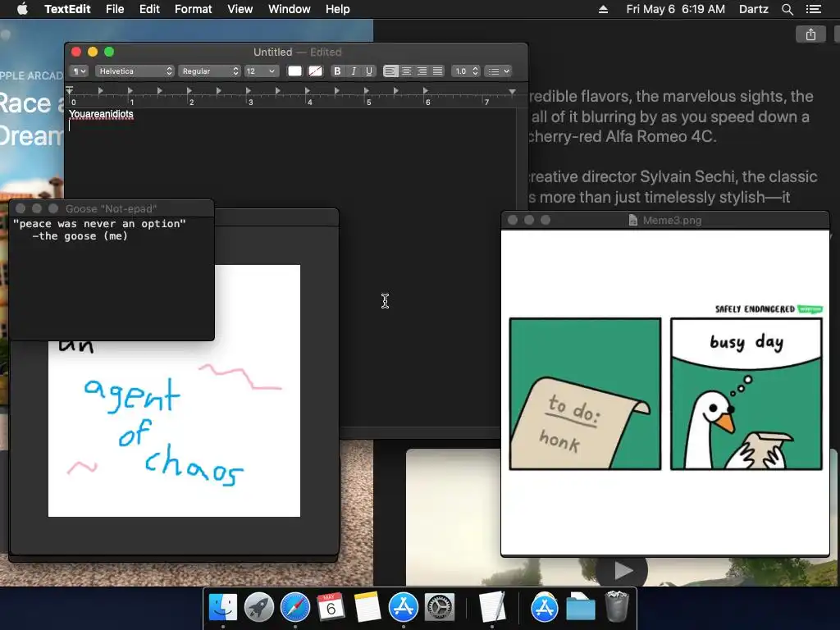840x630 pixels.
Task: Open Calendar from the Dock
Action: tap(331, 608)
